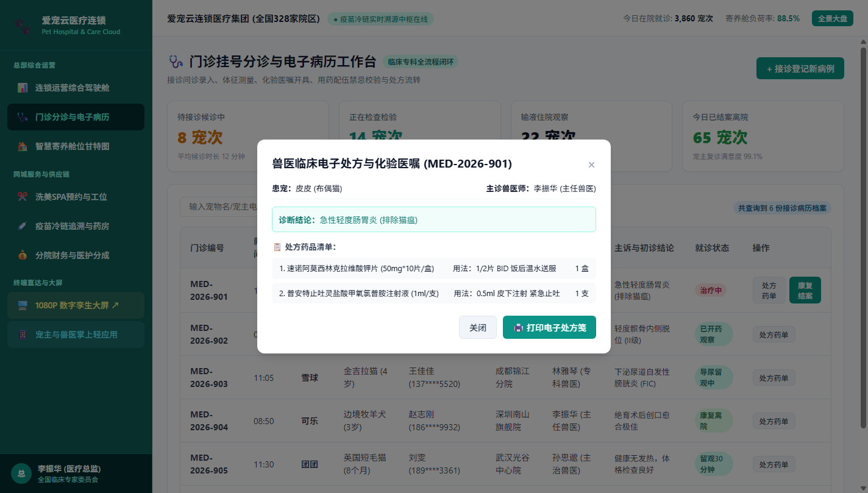Open 处方药单 for MED-2026-903
The width and height of the screenshot is (868, 493).
point(774,377)
